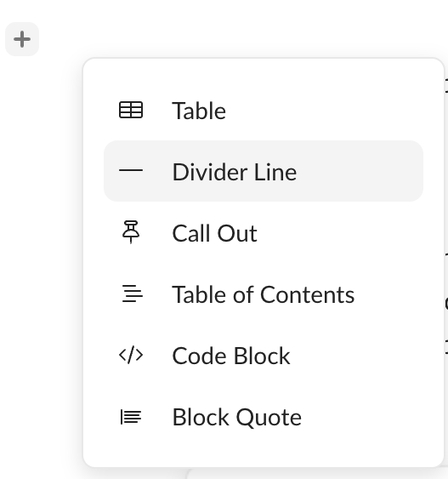The height and width of the screenshot is (479, 448).
Task: Click the plus add-block button
Action: tap(22, 39)
